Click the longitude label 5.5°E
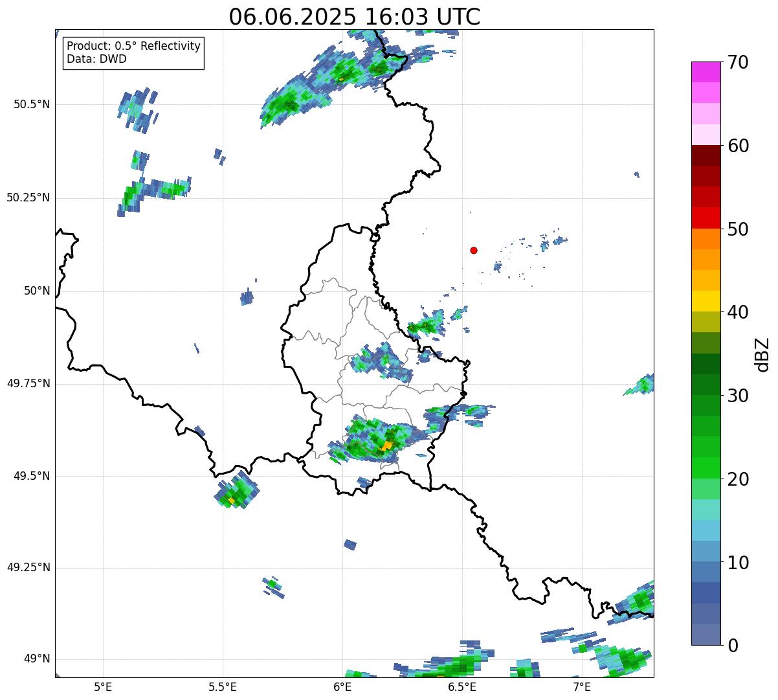Image resolution: width=778 pixels, height=700 pixels. [x=223, y=686]
